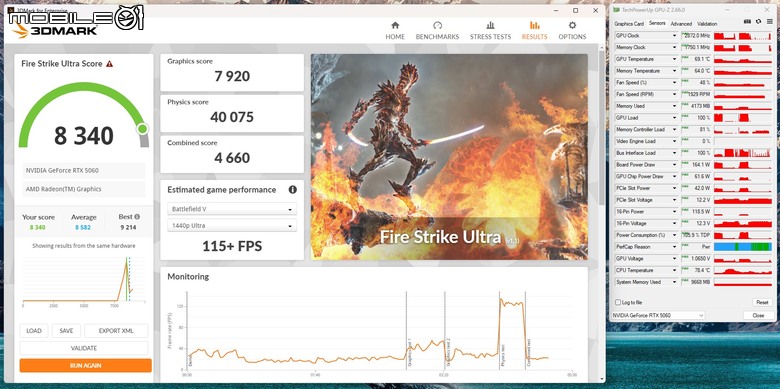This screenshot has width=780, height=389.
Task: Click the green score gauge knob
Action: pyautogui.click(x=142, y=129)
